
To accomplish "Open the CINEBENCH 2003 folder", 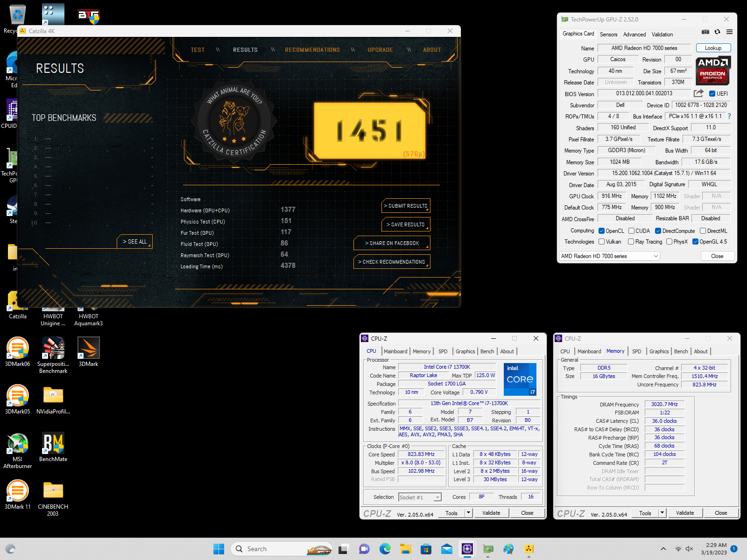I will [53, 498].
